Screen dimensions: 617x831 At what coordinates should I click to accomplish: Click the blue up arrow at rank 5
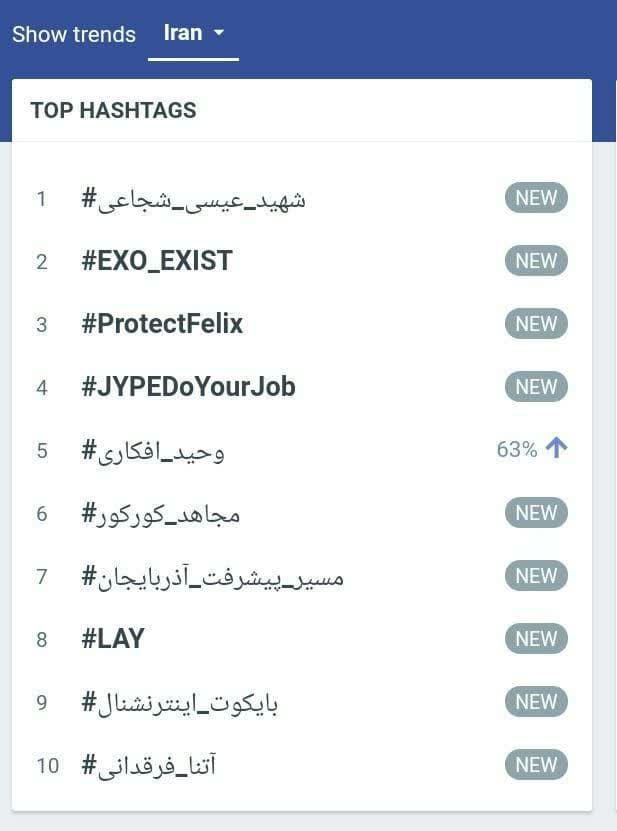pos(556,449)
